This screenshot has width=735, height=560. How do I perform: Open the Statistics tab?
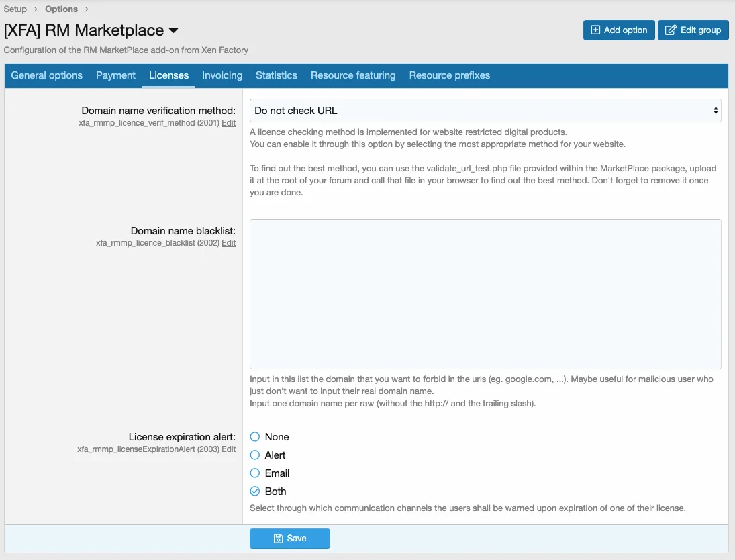tap(276, 75)
